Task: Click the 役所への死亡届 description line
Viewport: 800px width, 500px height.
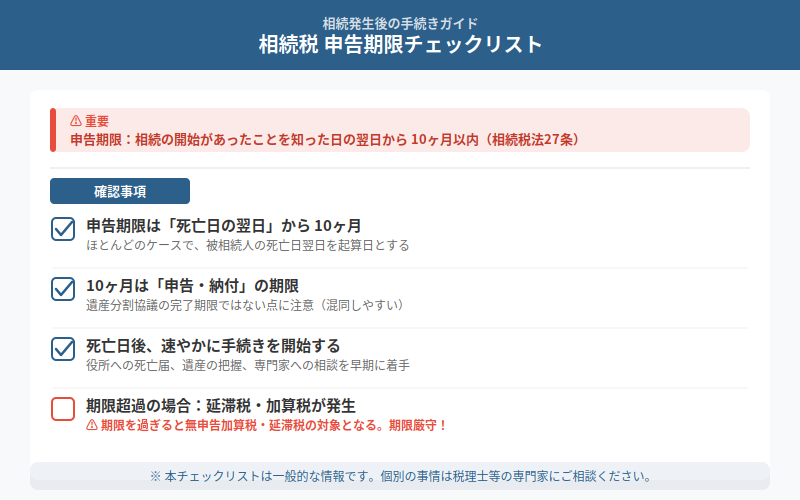Action: click(x=248, y=365)
